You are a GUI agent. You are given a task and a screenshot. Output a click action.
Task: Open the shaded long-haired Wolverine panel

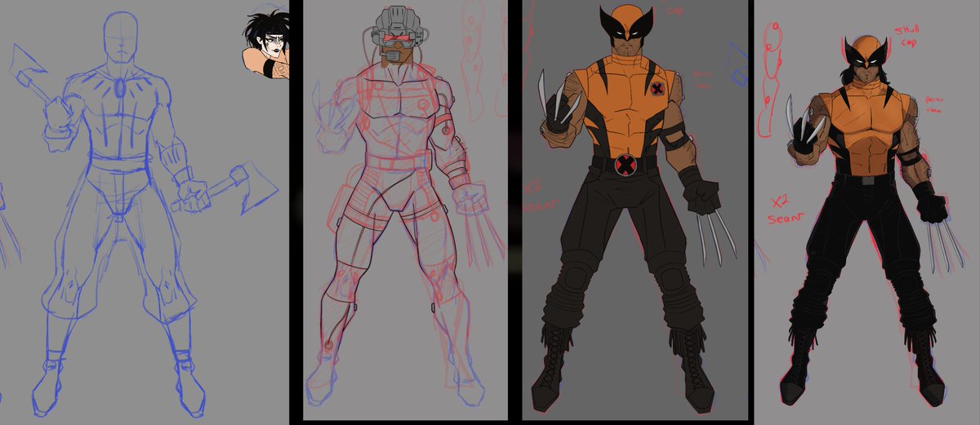click(868, 212)
